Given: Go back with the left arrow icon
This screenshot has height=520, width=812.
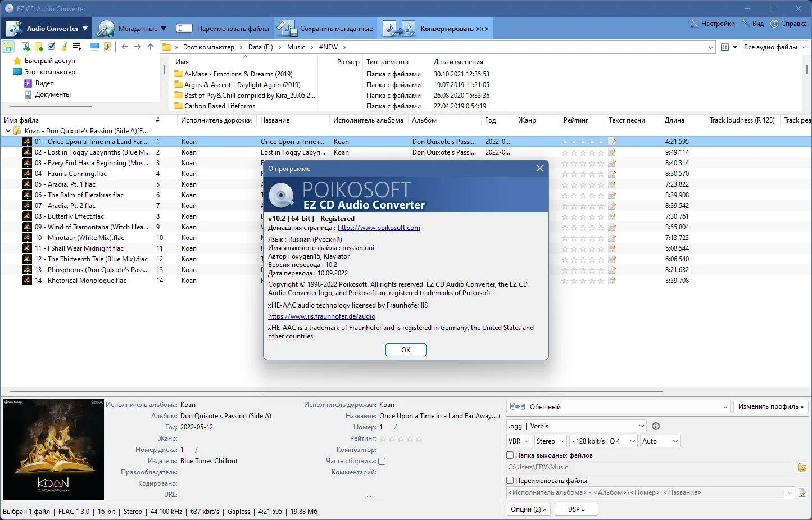Looking at the screenshot, I should [x=125, y=47].
